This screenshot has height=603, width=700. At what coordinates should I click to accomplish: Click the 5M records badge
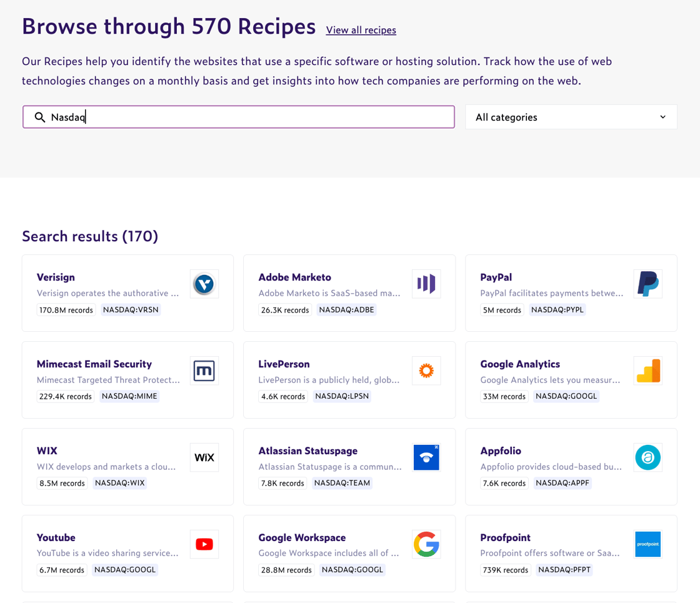click(502, 310)
